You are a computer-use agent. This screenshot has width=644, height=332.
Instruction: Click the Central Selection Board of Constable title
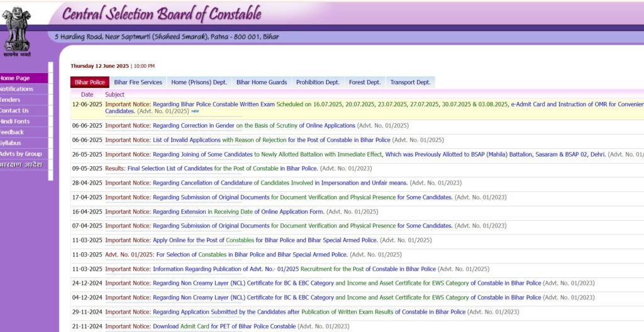pyautogui.click(x=162, y=14)
